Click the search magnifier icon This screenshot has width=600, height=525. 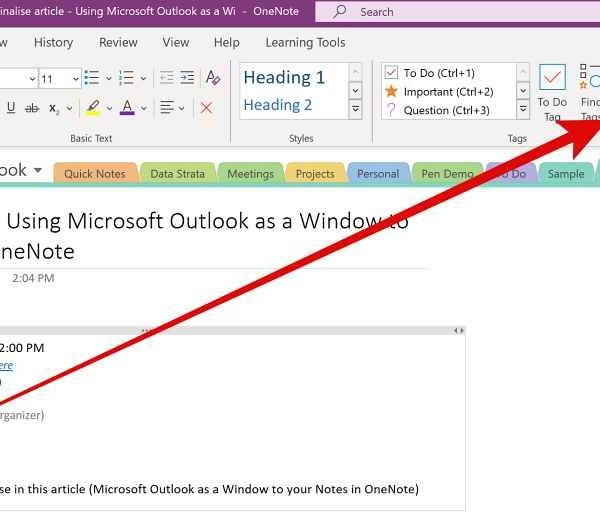click(x=339, y=11)
